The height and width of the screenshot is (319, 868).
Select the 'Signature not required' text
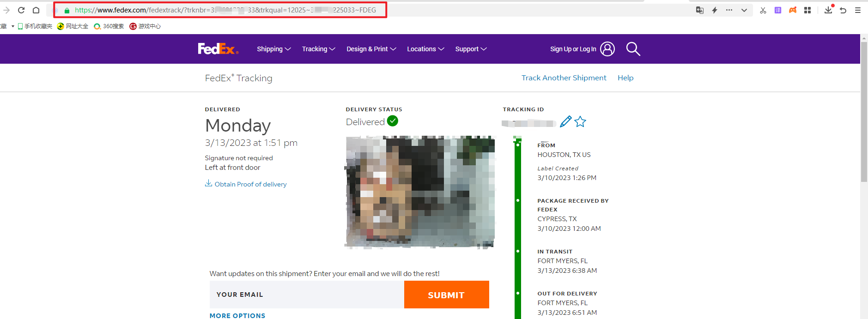(x=239, y=158)
